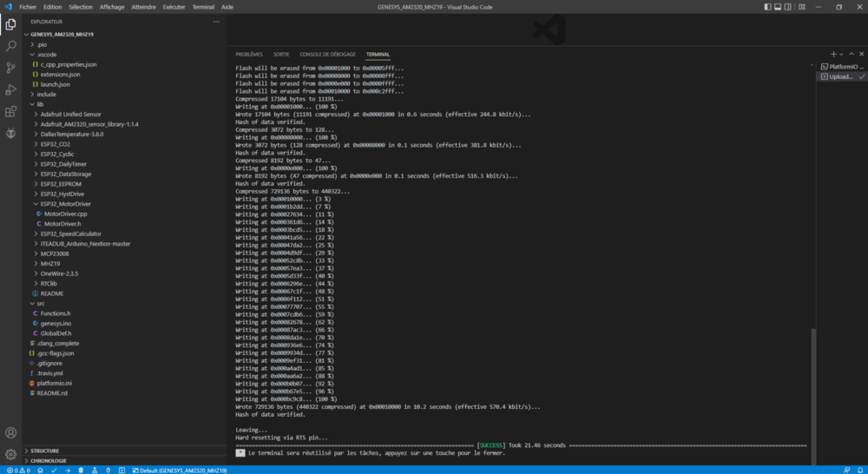This screenshot has height=474, width=868.
Task: Collapse the GENESYS_AM2320_MHZ19 root folder
Action: click(26, 35)
